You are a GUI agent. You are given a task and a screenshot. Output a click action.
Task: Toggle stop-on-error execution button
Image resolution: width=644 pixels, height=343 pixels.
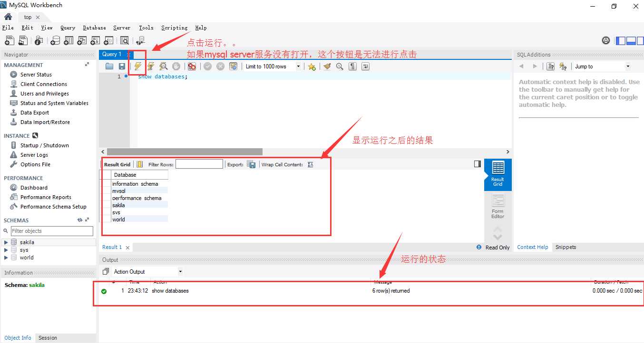pos(192,67)
